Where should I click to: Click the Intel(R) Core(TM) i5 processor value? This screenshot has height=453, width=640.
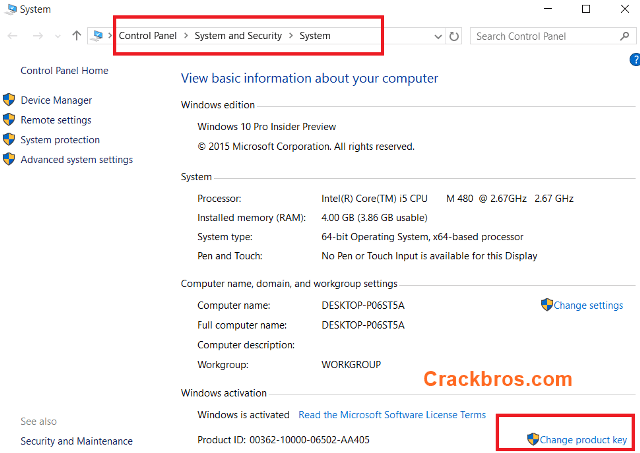pyautogui.click(x=447, y=198)
